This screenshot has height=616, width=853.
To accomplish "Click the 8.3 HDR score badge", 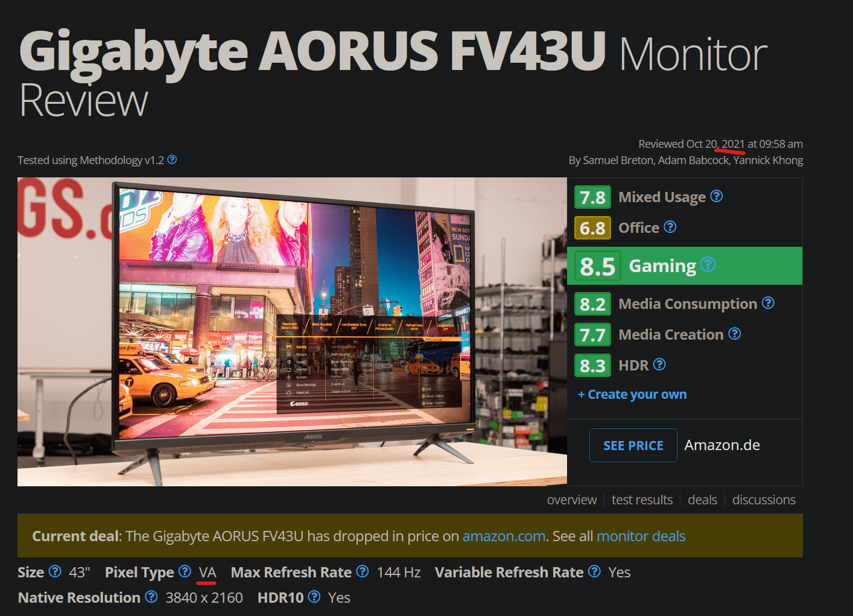I will click(x=592, y=366).
